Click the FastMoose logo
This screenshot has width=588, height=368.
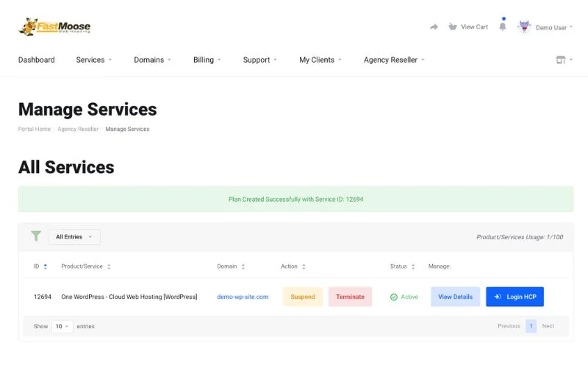click(54, 26)
